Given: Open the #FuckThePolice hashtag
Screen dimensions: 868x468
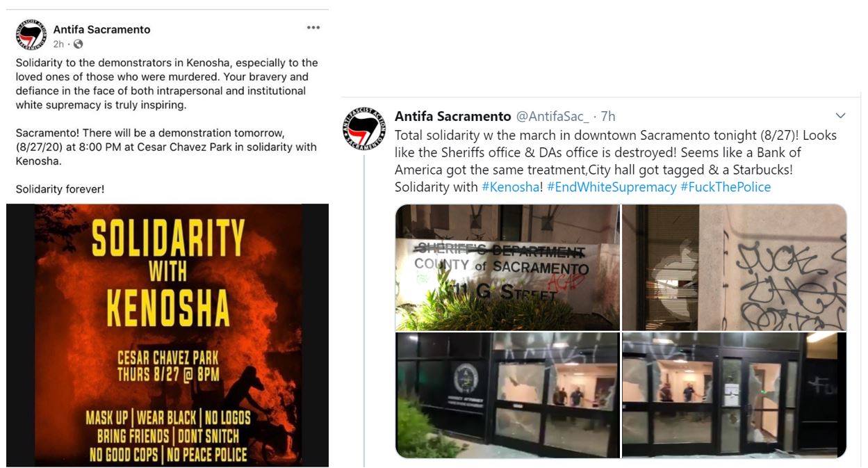Looking at the screenshot, I should pyautogui.click(x=726, y=187).
